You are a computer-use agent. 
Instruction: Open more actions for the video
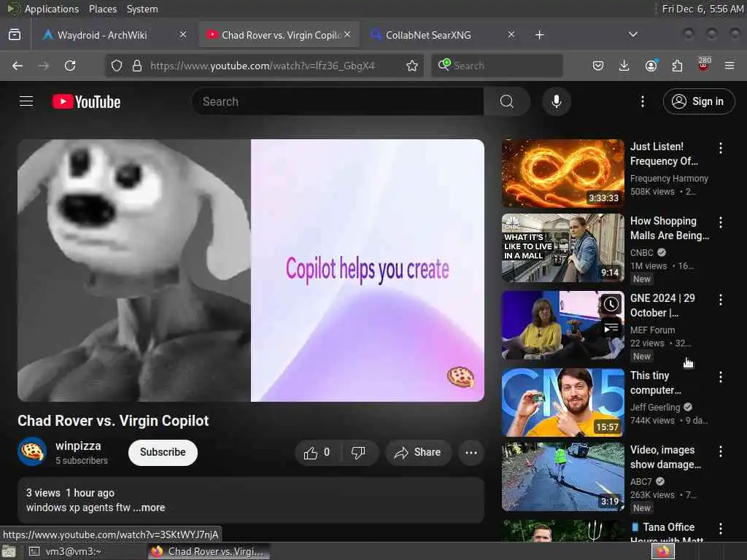tap(471, 452)
